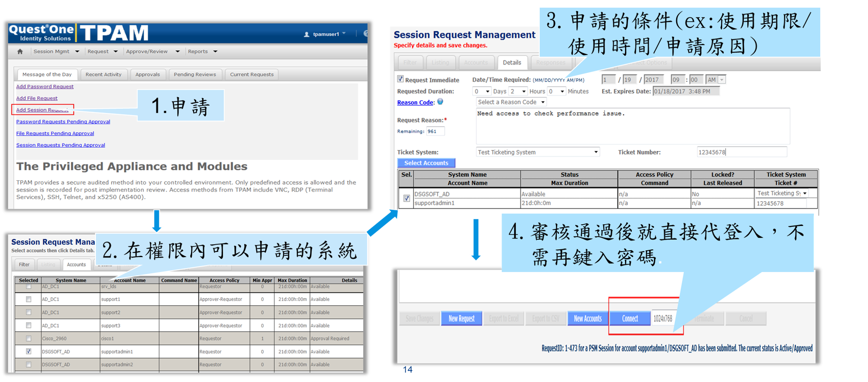Open Password Requests Pending Approval link
Viewport: 868px width, 382px height.
(x=63, y=122)
